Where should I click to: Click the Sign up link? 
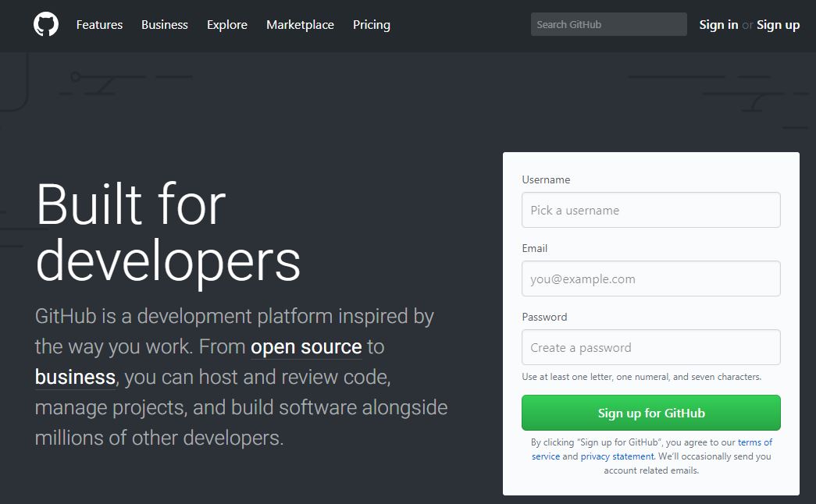(778, 24)
